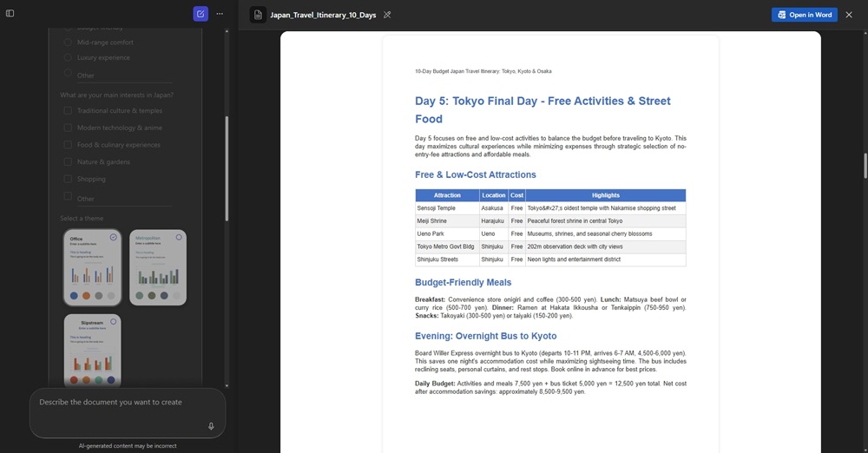
Task: Select Luxury experience radio option
Action: pyautogui.click(x=69, y=58)
